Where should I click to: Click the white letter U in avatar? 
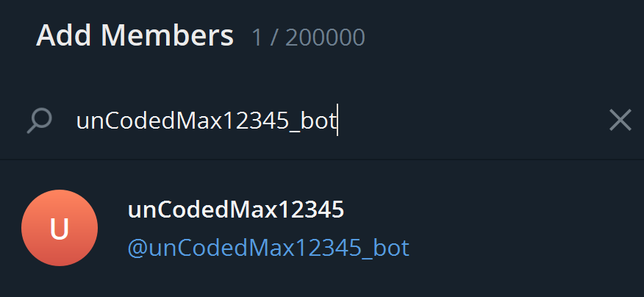[59, 229]
